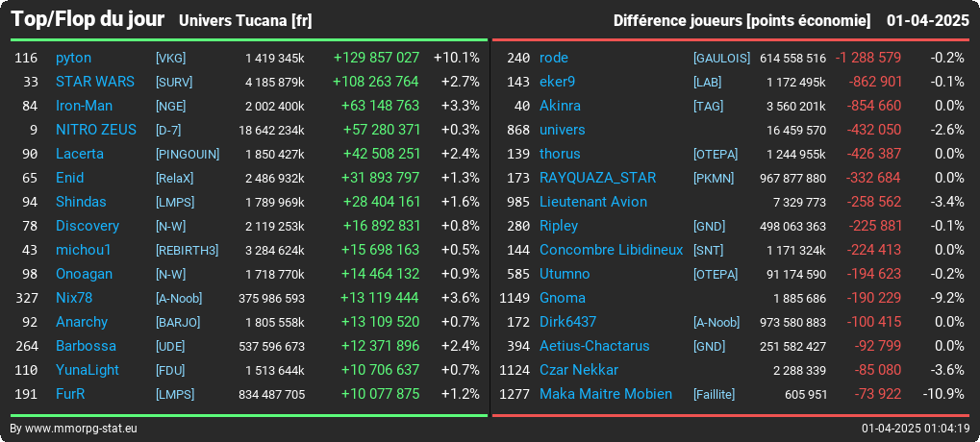Select the Lieutenant Avion player name

tap(593, 202)
